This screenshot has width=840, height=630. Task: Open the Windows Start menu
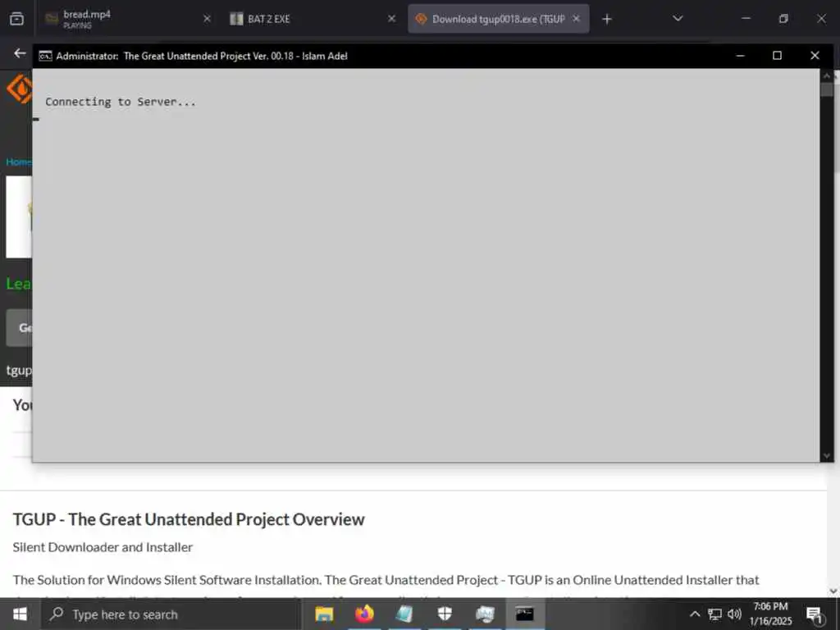(20, 614)
